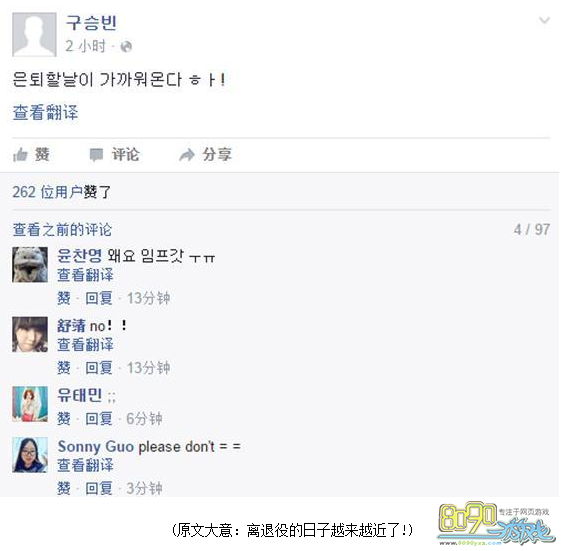Viewport: 561px width, 551px height.
Task: Open the post options chevron at top right
Action: (544, 20)
